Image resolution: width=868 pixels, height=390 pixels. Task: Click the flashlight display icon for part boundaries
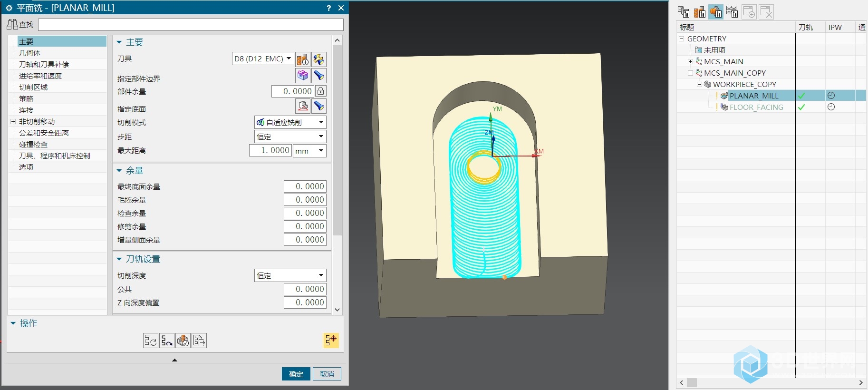point(319,75)
